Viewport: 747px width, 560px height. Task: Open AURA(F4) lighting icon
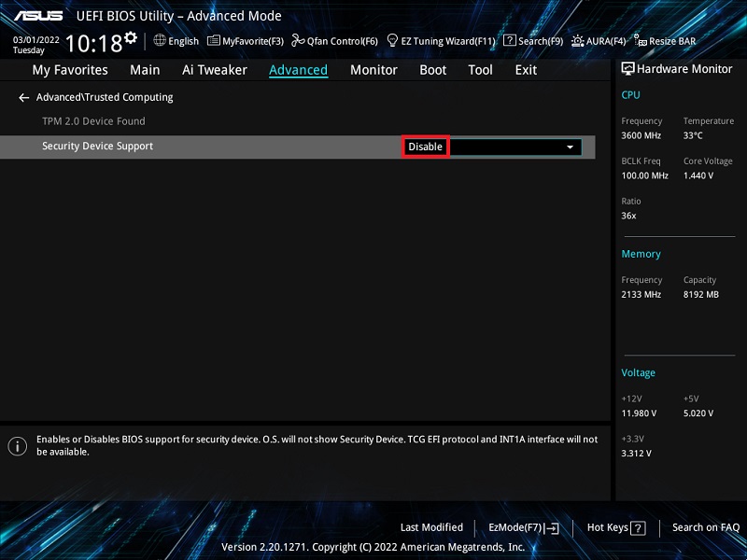coord(577,41)
